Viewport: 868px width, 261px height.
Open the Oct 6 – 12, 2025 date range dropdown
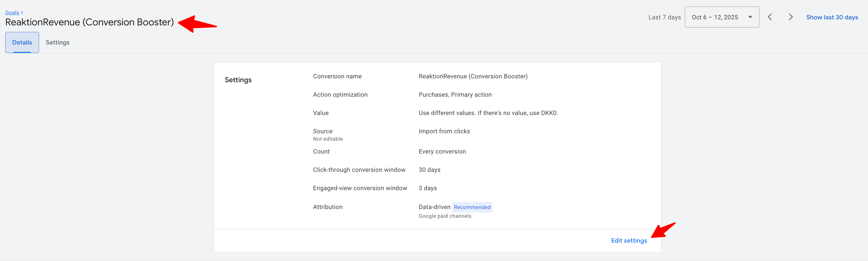click(x=715, y=17)
